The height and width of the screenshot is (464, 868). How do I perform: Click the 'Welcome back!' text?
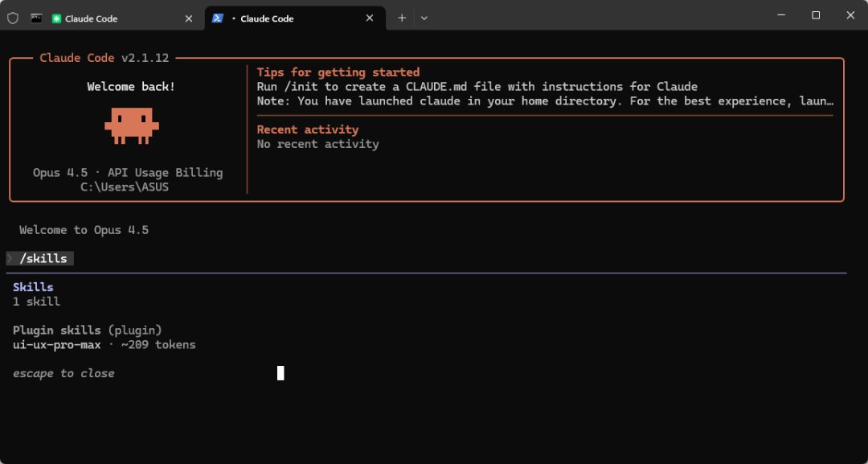[x=131, y=86]
